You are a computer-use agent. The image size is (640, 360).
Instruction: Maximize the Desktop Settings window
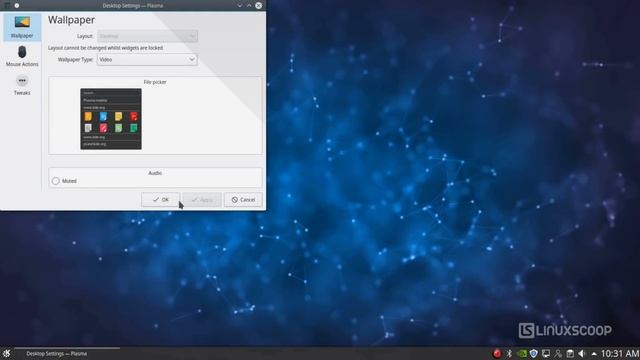pyautogui.click(x=249, y=5)
